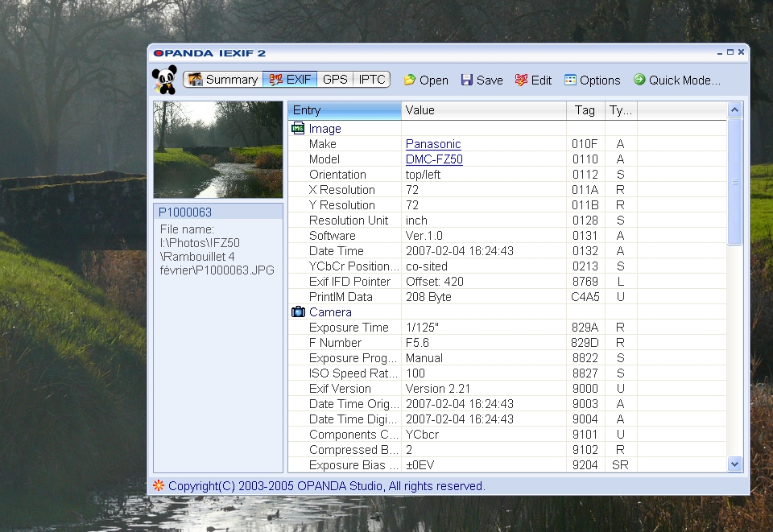Switch to the IPTC tab

pyautogui.click(x=372, y=80)
